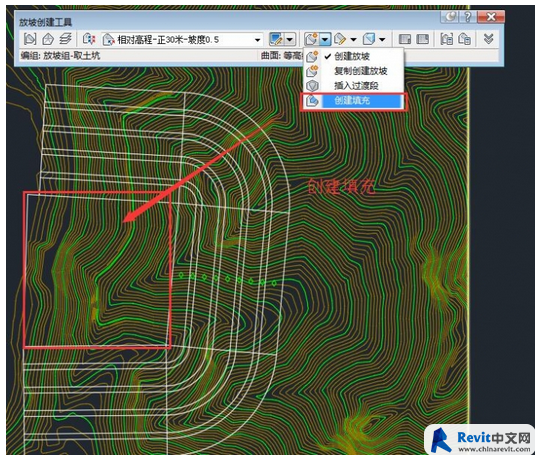The width and height of the screenshot is (541, 461).
Task: Choose 插入过渡段 from the menu
Action: click(353, 86)
